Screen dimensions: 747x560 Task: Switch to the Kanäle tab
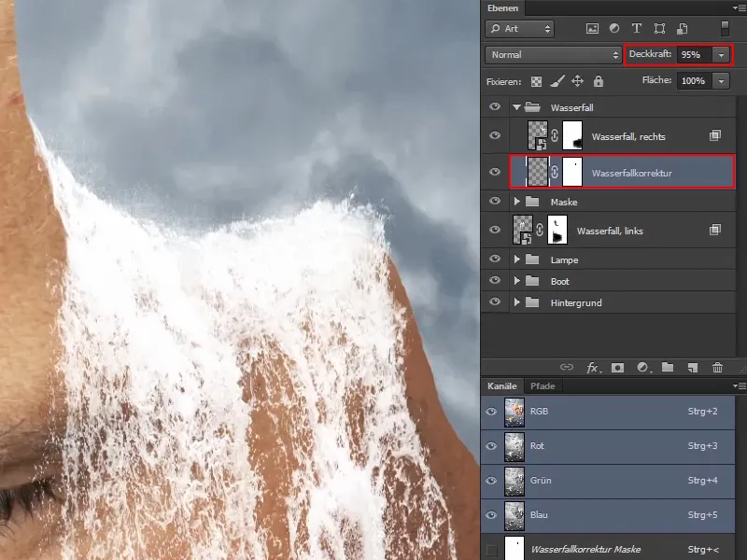502,386
